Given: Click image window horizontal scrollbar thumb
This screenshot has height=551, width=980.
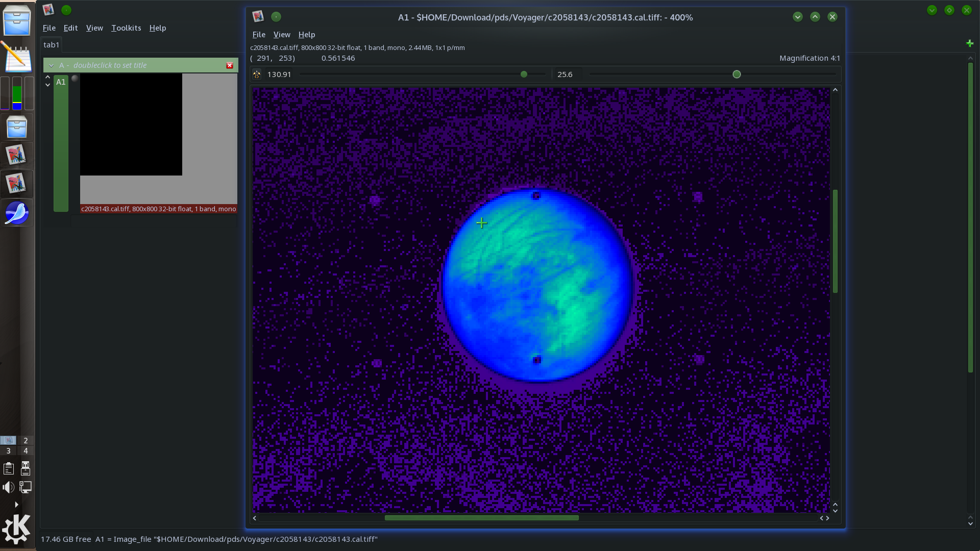Looking at the screenshot, I should tap(481, 518).
